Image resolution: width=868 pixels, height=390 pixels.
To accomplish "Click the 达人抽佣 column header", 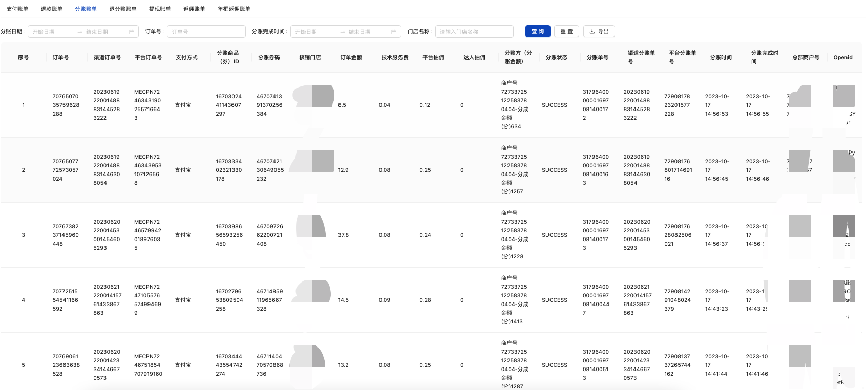I will [x=474, y=57].
